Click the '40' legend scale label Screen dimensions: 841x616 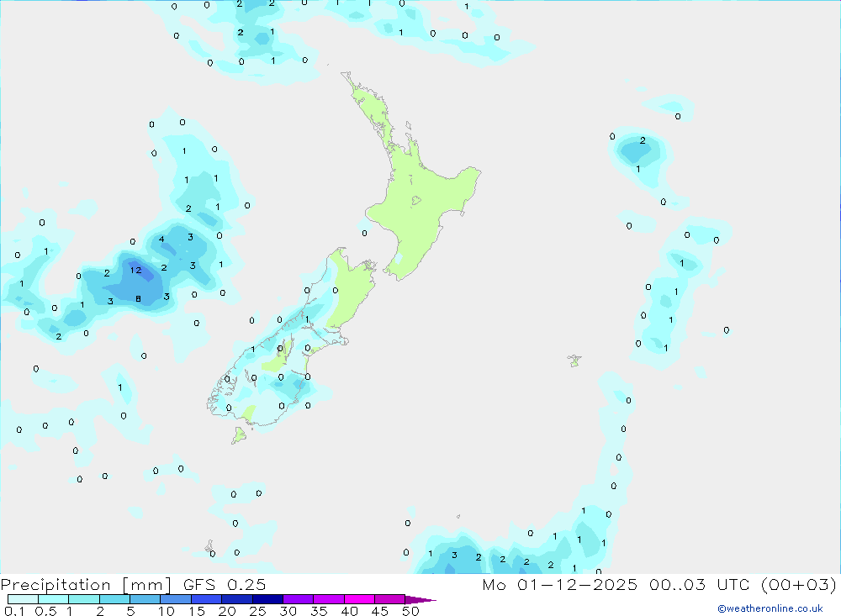click(x=350, y=611)
